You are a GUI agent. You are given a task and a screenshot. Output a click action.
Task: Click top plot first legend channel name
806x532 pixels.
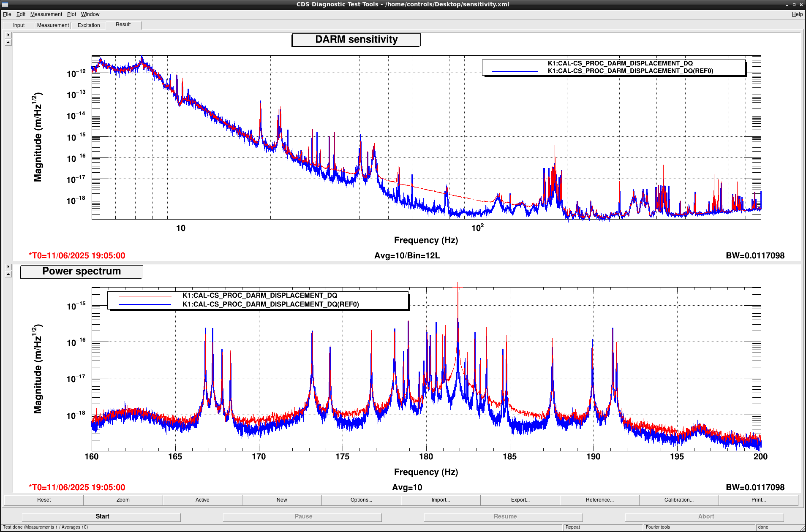620,63
